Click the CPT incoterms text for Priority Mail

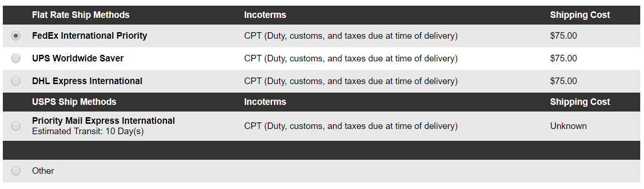point(351,126)
